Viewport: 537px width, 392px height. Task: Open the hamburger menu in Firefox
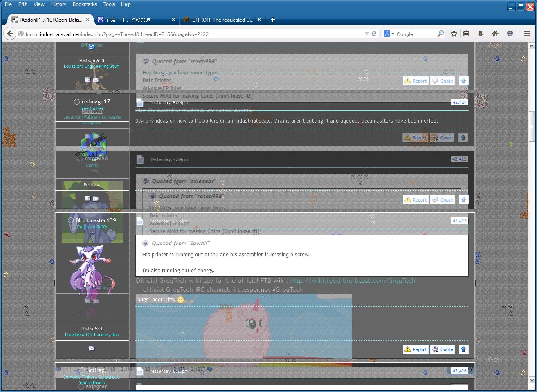click(526, 34)
